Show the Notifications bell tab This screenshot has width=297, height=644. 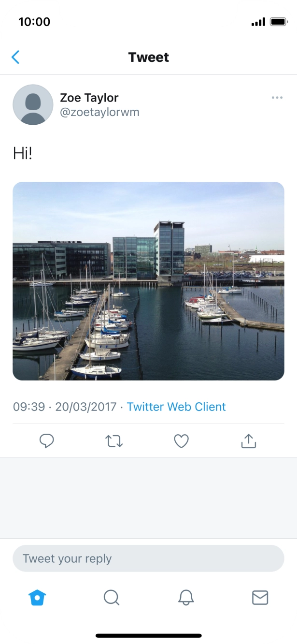pyautogui.click(x=186, y=598)
